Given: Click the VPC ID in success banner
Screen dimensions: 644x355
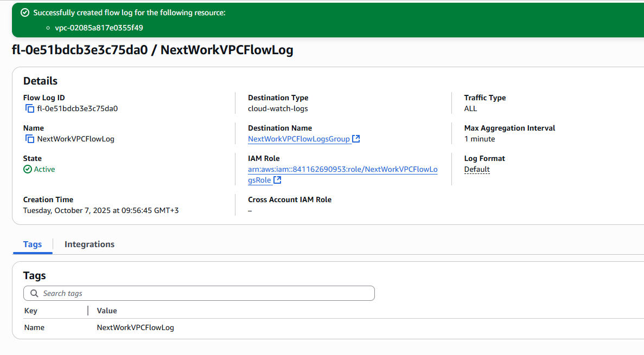Looking at the screenshot, I should click(99, 28).
